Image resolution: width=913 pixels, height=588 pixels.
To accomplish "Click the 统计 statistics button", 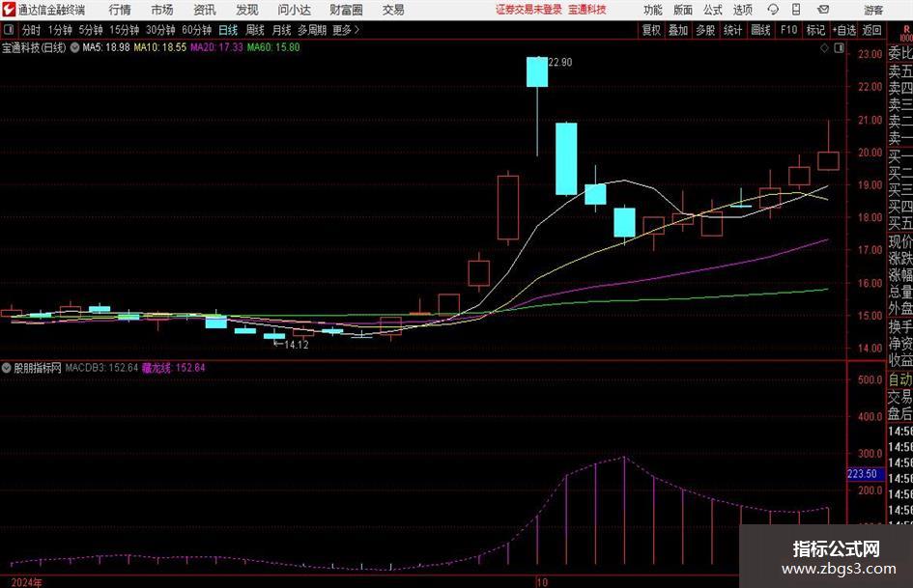I will [x=732, y=30].
